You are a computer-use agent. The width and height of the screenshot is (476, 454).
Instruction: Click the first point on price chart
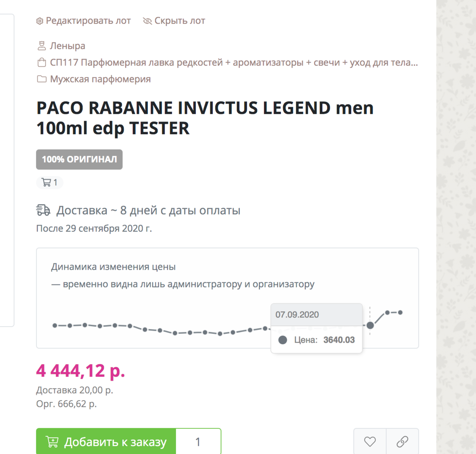pyautogui.click(x=55, y=325)
